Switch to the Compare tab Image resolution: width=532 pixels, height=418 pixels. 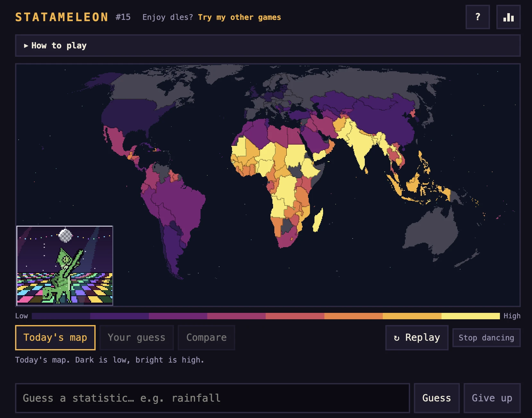pos(206,338)
